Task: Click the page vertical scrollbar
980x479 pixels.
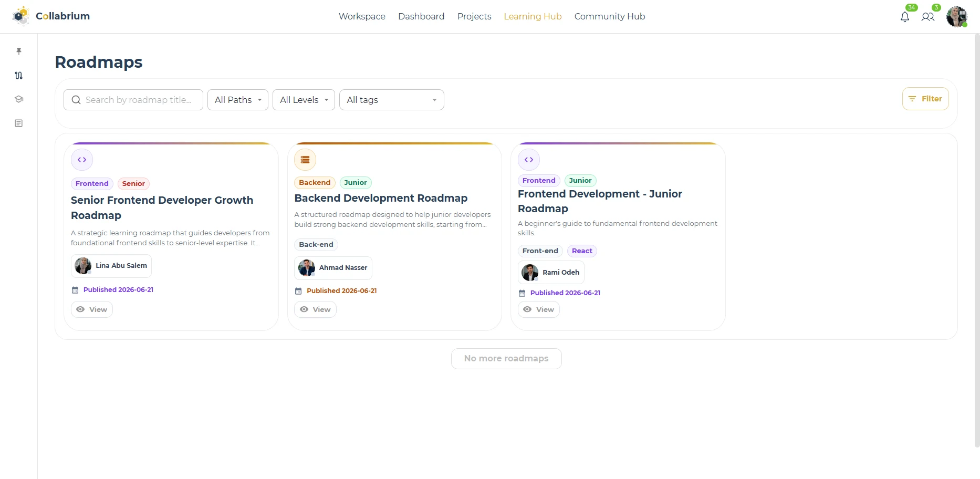Action: (x=977, y=241)
